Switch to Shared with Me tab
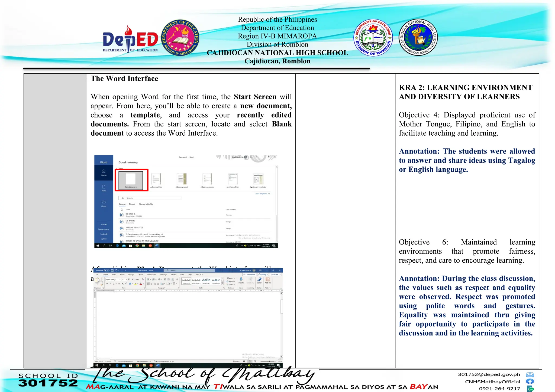Viewport: 555px width, 392px height. pyautogui.click(x=146, y=204)
